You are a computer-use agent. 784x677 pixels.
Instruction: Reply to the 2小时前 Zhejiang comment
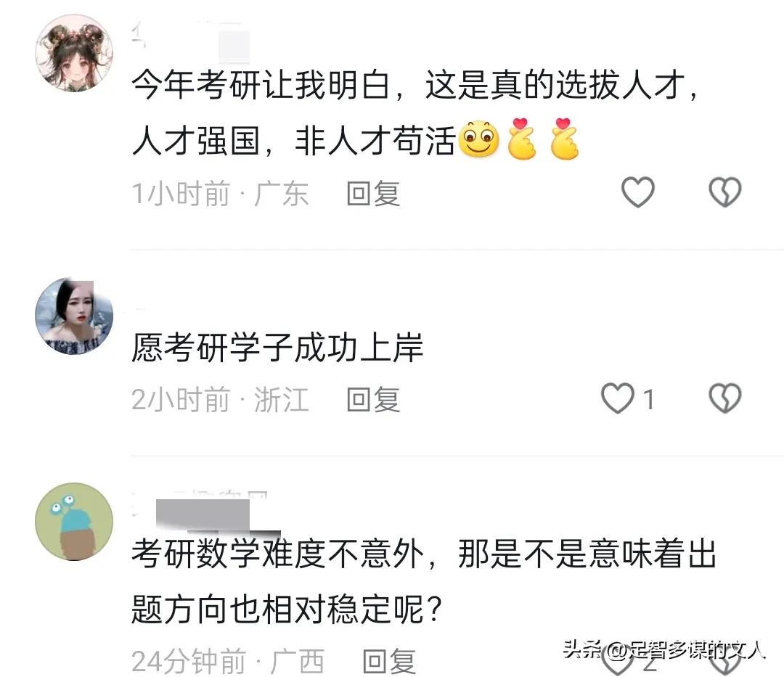click(374, 399)
